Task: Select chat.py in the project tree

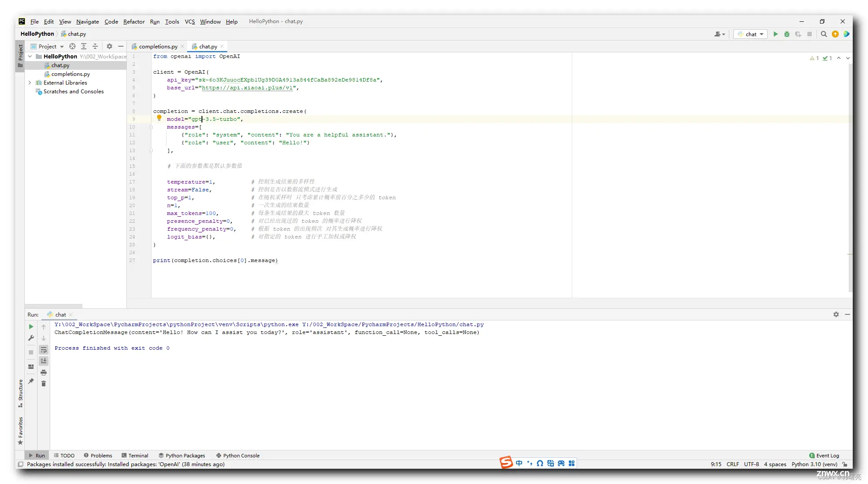Action: click(x=60, y=65)
